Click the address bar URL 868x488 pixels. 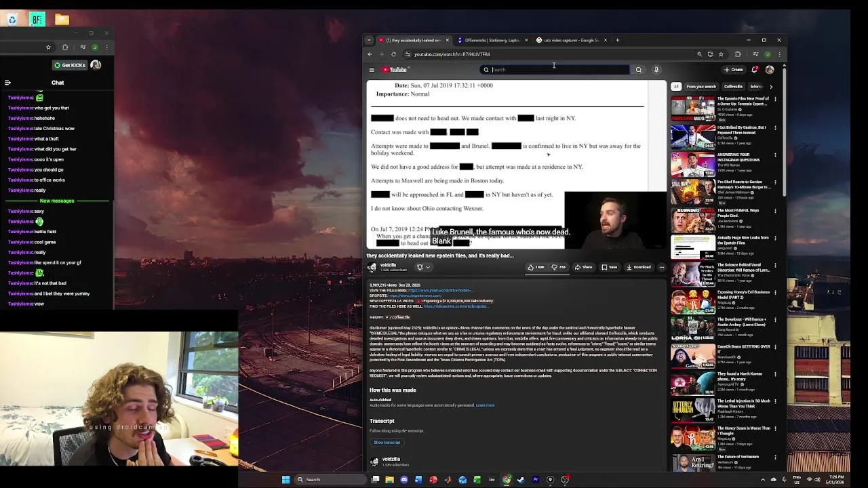pyautogui.click(x=452, y=54)
